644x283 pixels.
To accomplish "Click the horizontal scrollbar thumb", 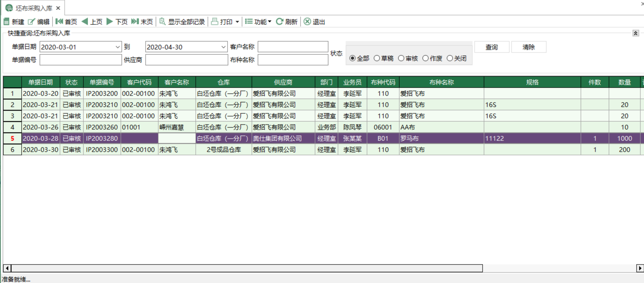I will tap(247, 268).
